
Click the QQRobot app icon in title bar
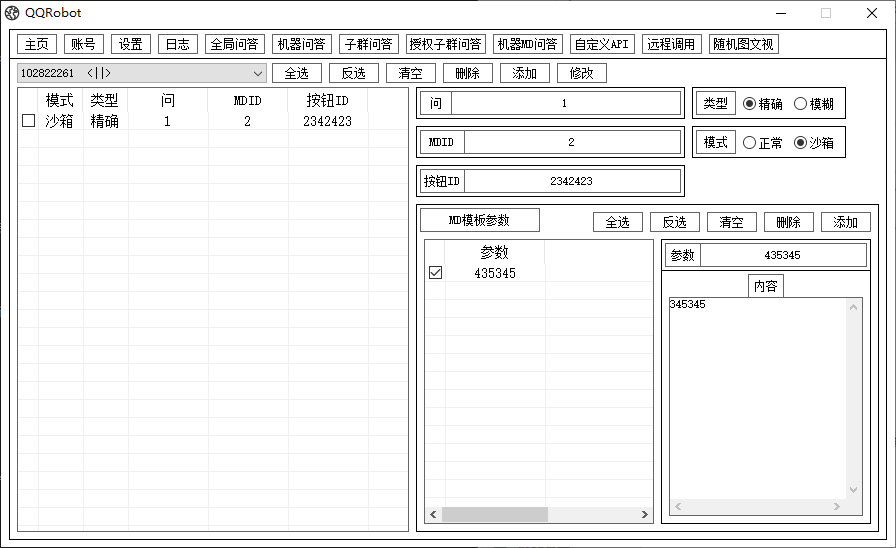13,13
